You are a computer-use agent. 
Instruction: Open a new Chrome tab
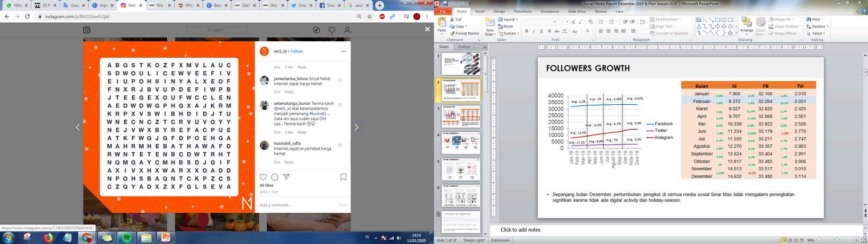pos(379,5)
